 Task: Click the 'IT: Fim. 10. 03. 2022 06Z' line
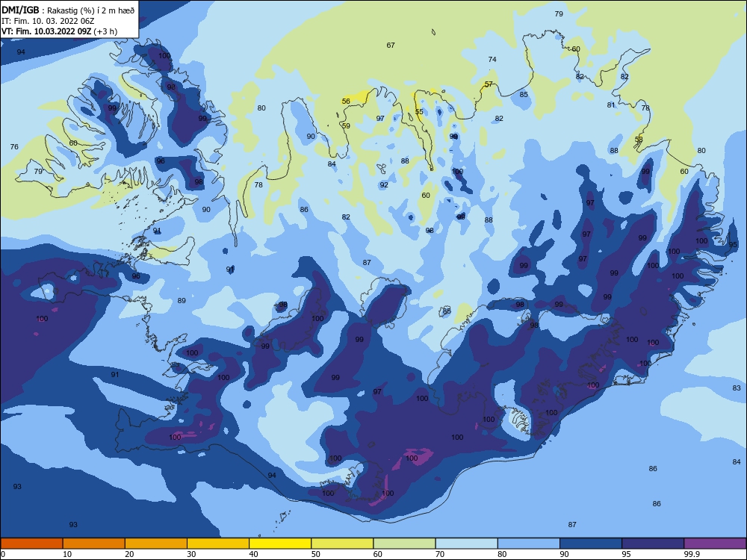click(48, 21)
